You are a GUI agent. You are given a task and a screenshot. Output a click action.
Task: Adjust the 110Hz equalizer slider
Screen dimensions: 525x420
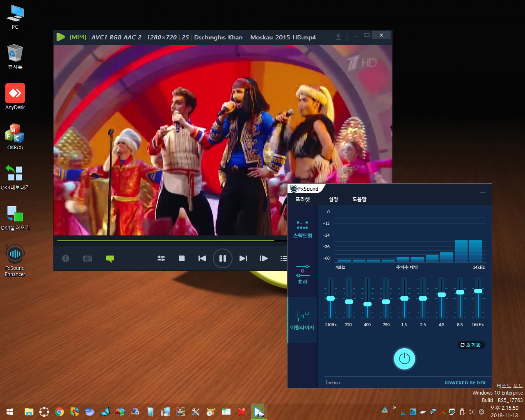coord(331,298)
